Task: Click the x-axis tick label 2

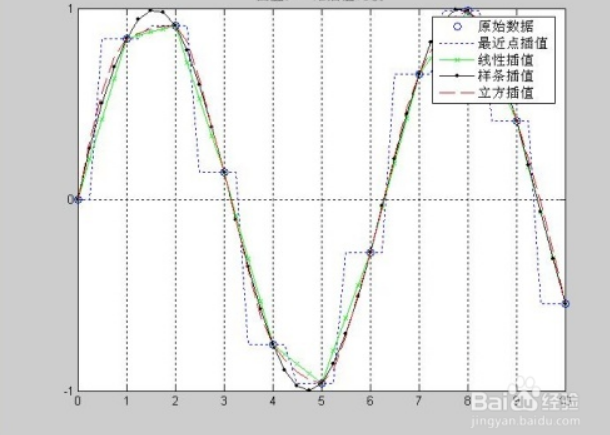Action: tap(175, 401)
